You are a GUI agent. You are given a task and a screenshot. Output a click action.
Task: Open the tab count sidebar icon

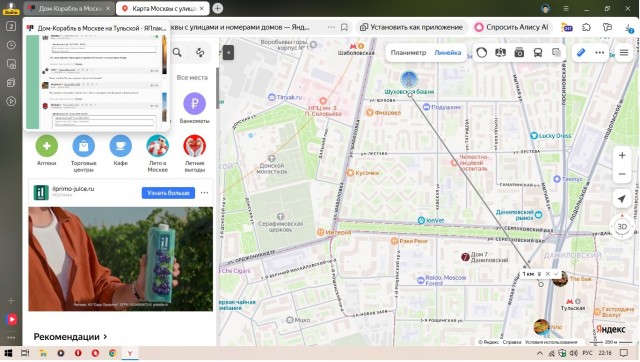(11, 26)
